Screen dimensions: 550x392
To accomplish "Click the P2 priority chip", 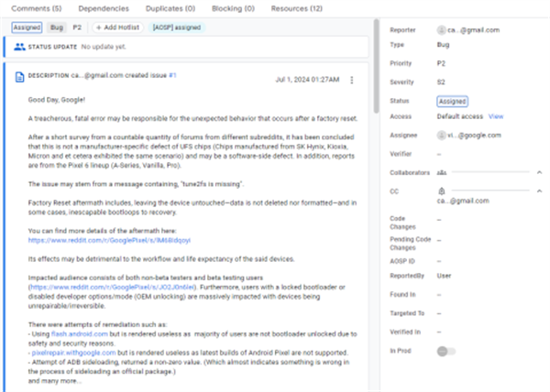I will [x=77, y=27].
